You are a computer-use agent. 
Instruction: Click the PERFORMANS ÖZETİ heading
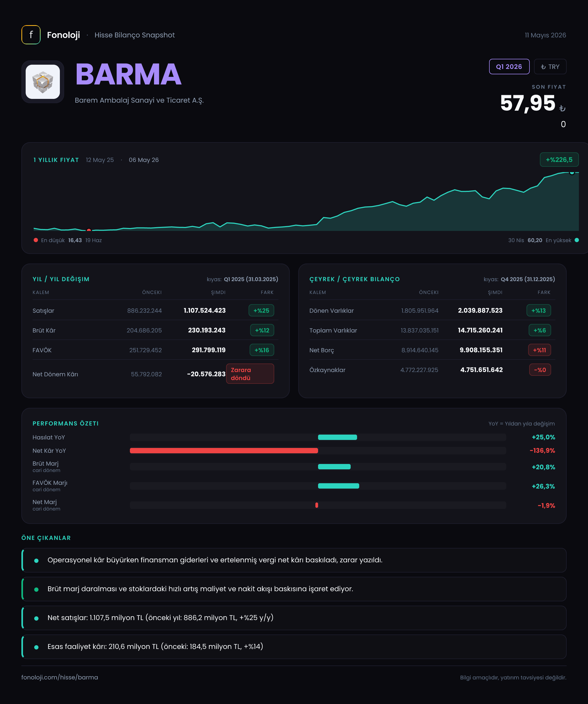pos(65,423)
